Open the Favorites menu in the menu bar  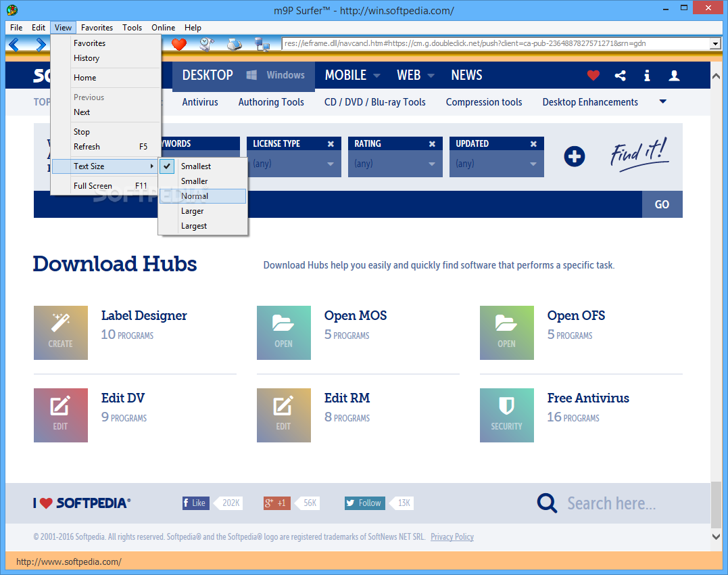97,28
